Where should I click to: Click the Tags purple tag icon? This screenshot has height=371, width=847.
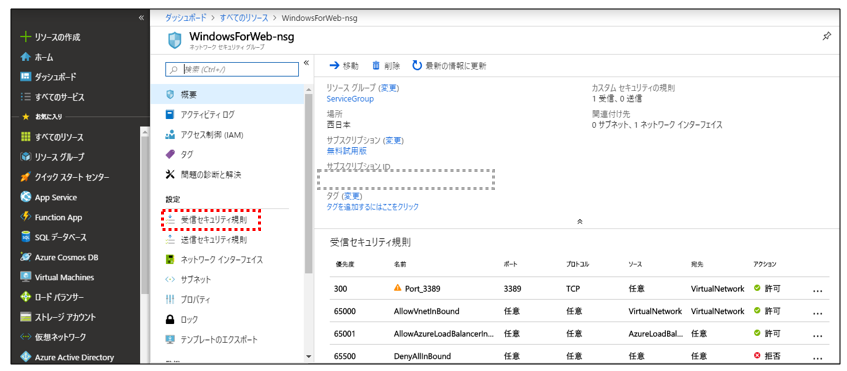pos(170,154)
